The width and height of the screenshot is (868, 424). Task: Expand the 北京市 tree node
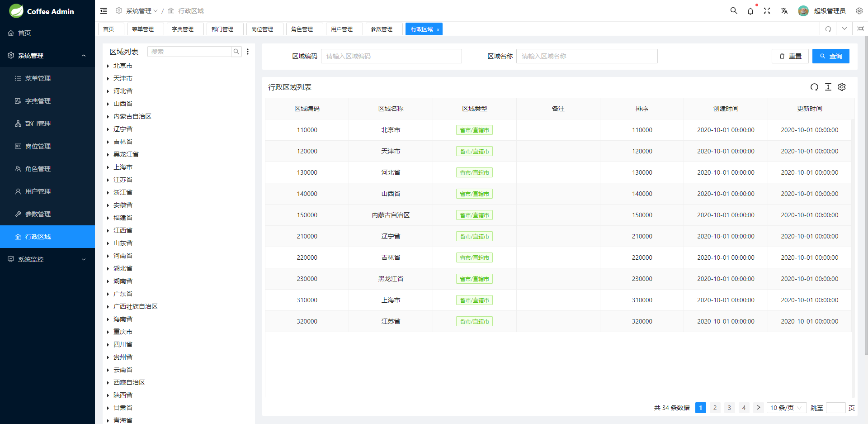(108, 66)
